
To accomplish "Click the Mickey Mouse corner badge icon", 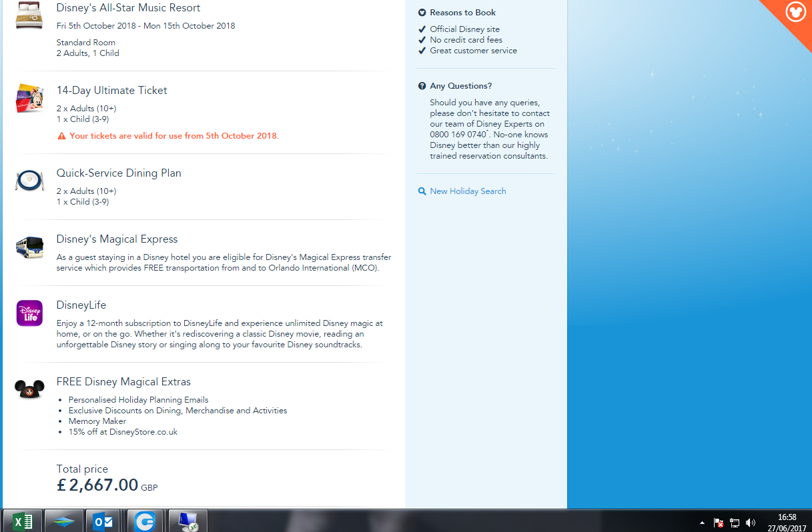I will (796, 11).
